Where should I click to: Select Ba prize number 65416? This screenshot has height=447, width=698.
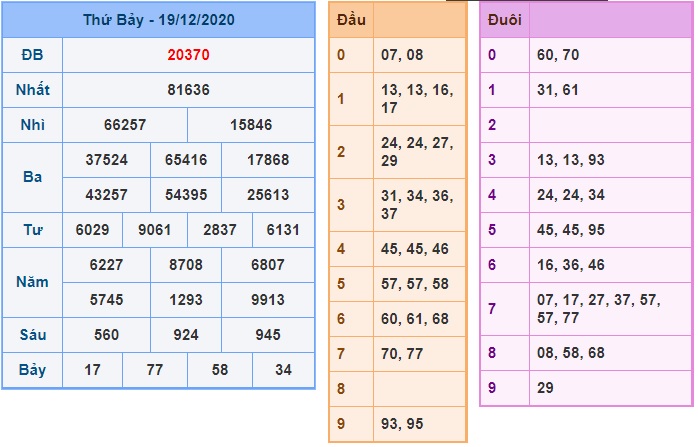(x=186, y=160)
